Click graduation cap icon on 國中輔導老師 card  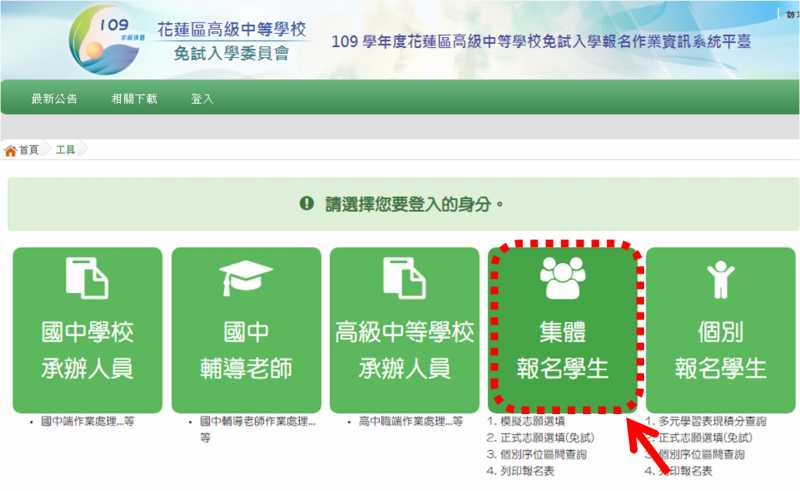click(x=246, y=279)
